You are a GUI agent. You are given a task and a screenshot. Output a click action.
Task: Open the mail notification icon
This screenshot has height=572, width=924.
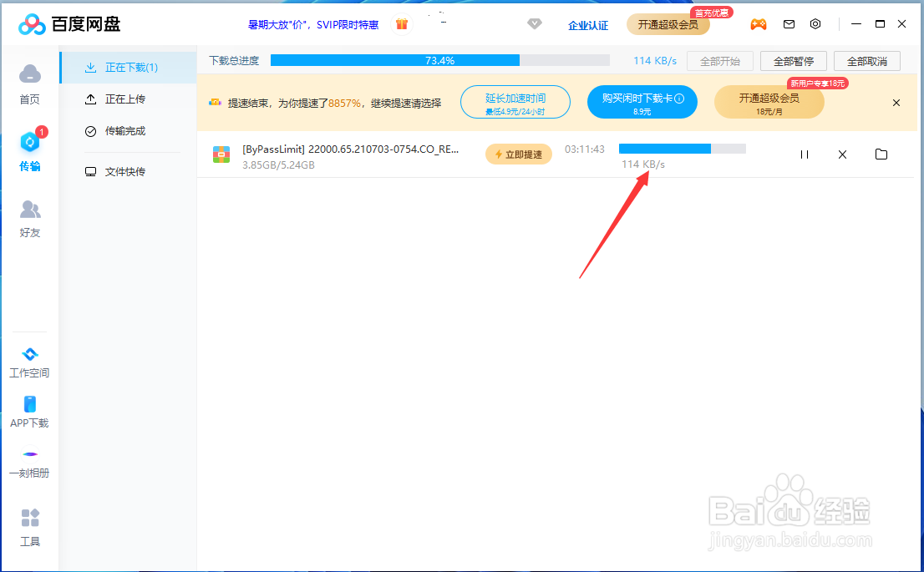point(789,24)
